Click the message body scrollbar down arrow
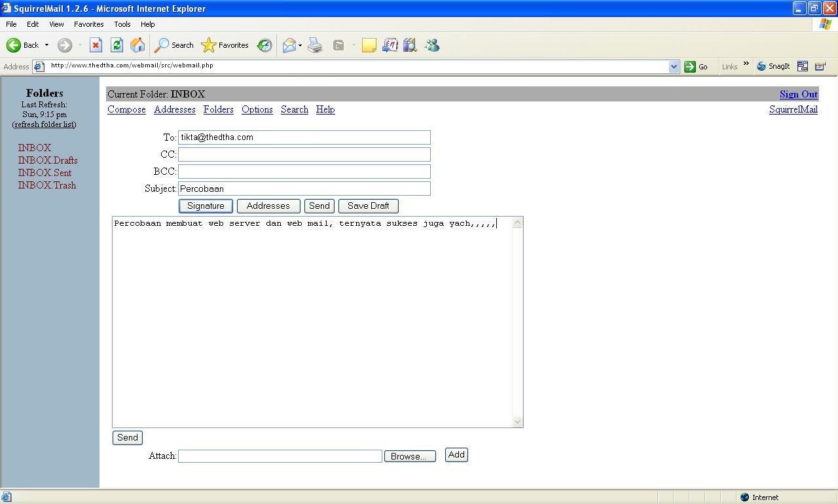 pyautogui.click(x=517, y=422)
